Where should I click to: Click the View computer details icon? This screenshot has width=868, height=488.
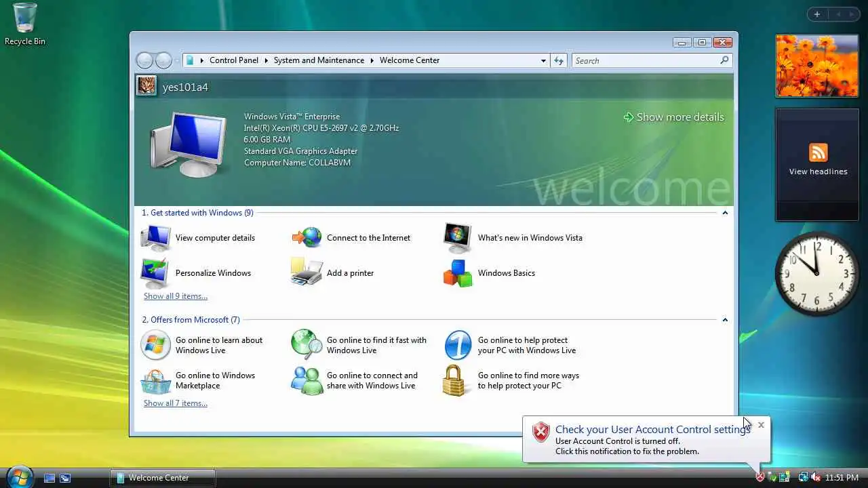pyautogui.click(x=155, y=238)
